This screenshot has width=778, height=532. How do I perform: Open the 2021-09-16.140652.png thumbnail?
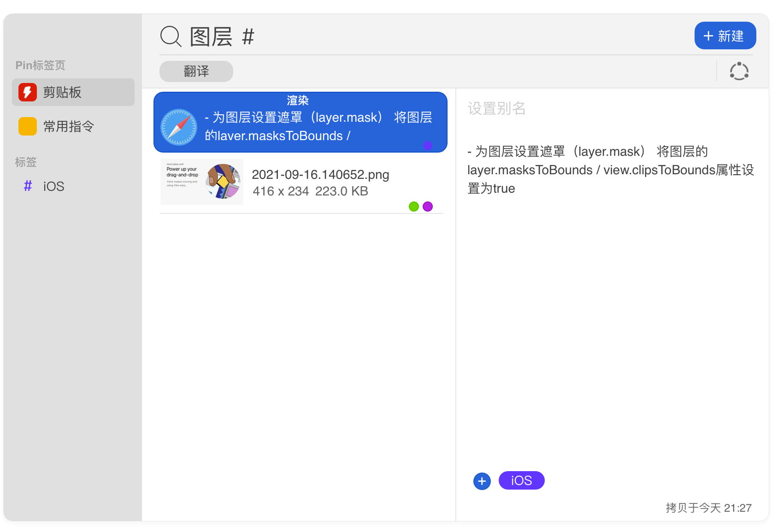point(201,182)
